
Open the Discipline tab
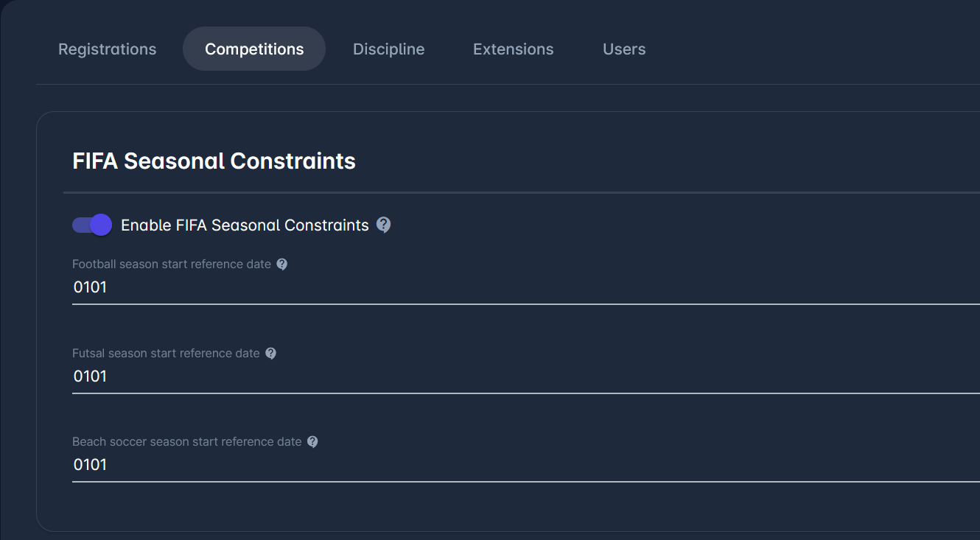tap(388, 49)
